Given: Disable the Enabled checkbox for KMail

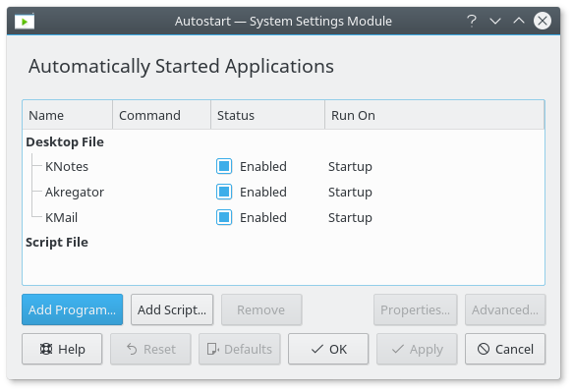Looking at the screenshot, I should click(224, 217).
